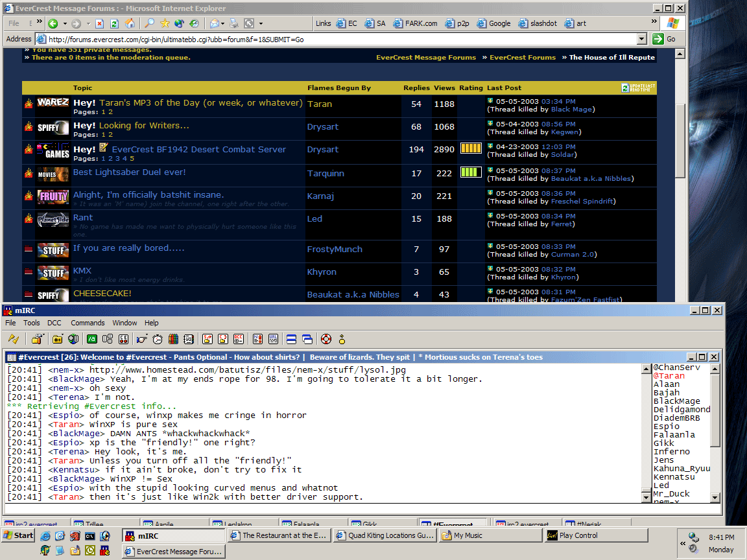Stop page loading in Internet Explorer
This screenshot has width=747, height=560.
point(99,23)
